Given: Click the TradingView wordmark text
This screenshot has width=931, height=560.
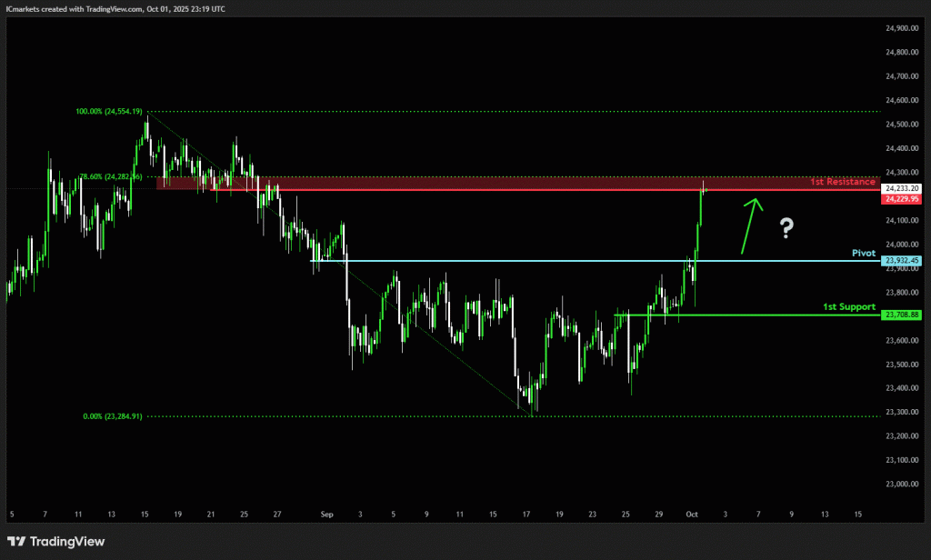Looking at the screenshot, I should point(67,542).
